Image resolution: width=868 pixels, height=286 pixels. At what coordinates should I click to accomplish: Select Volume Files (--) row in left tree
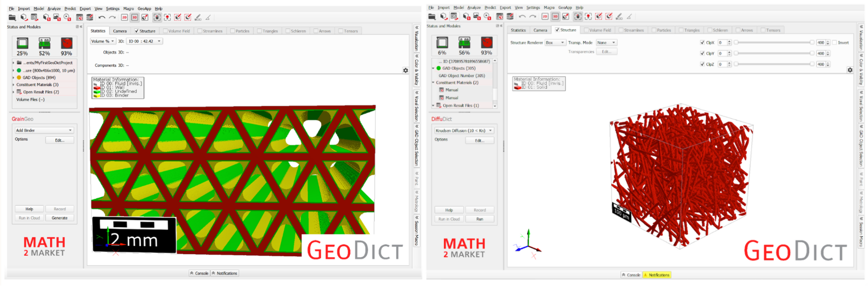[30, 99]
